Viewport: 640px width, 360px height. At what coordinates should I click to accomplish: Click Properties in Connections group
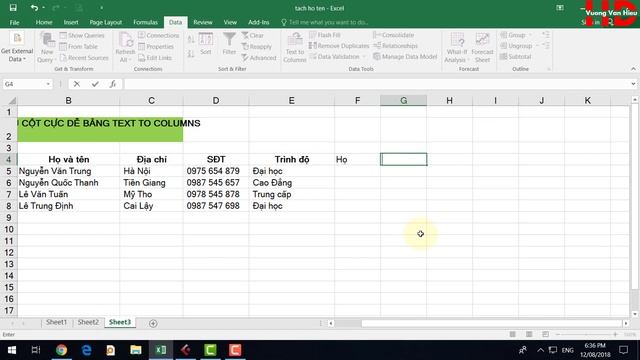(x=156, y=47)
